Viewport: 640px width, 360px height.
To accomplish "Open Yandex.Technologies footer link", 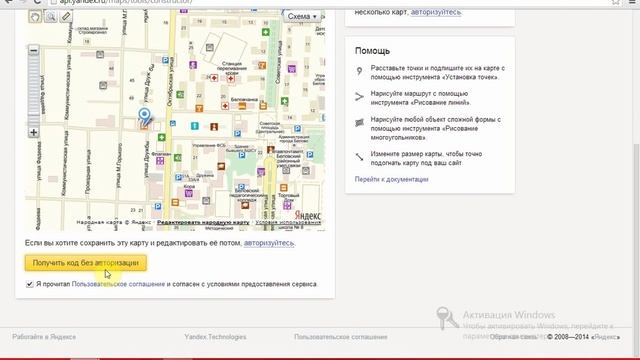I will (x=215, y=337).
